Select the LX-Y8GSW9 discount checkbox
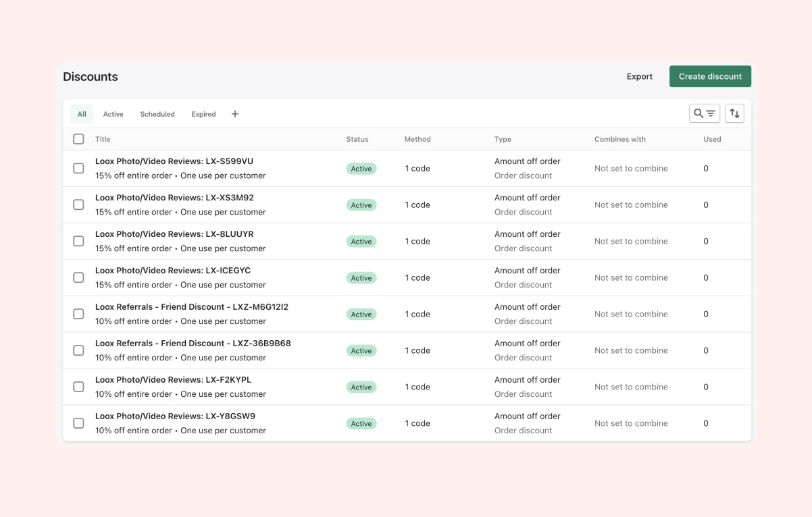 [78, 423]
